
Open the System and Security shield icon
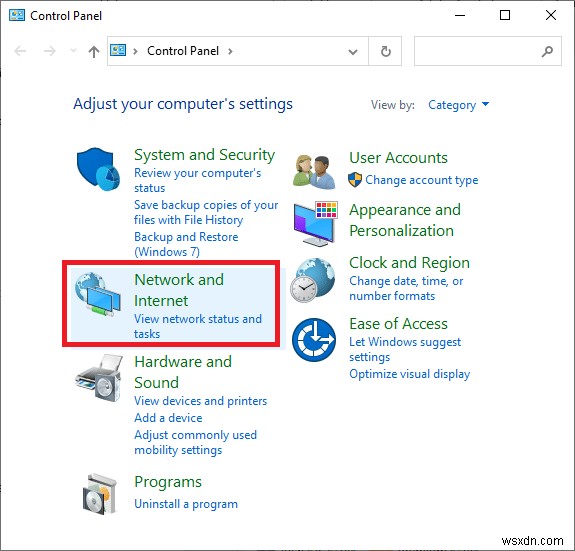point(98,169)
